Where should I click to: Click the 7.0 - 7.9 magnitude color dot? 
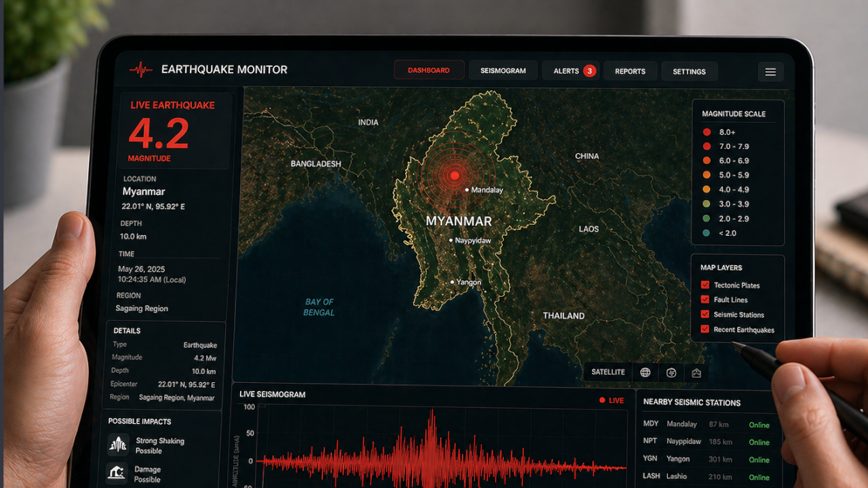(707, 146)
